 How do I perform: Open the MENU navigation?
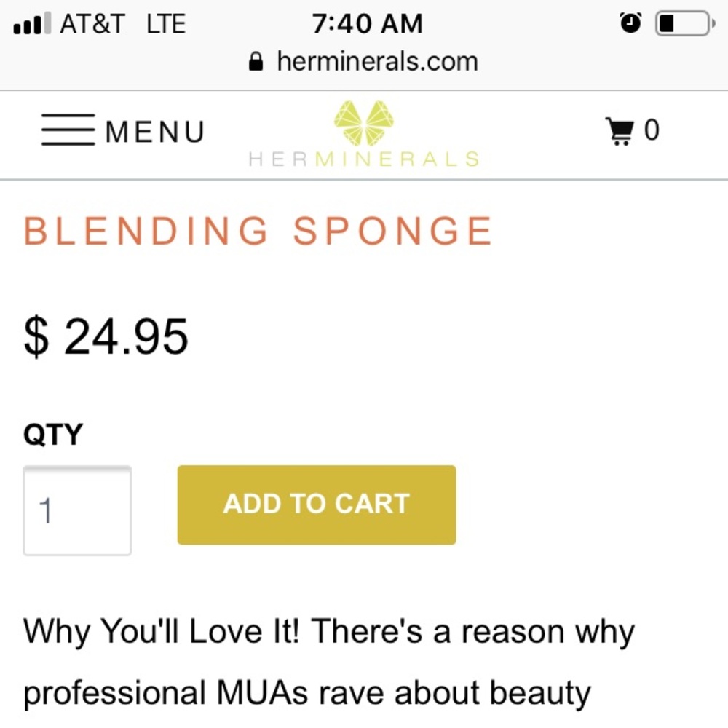click(155, 131)
